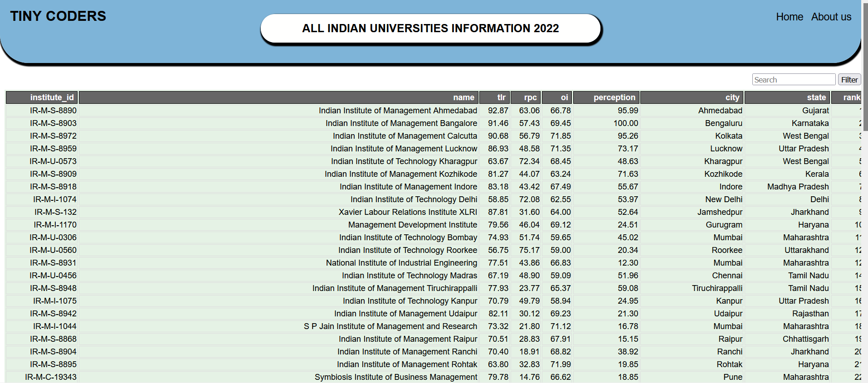Click the Rohtak city cell
The image size is (868, 383).
coord(692,364)
